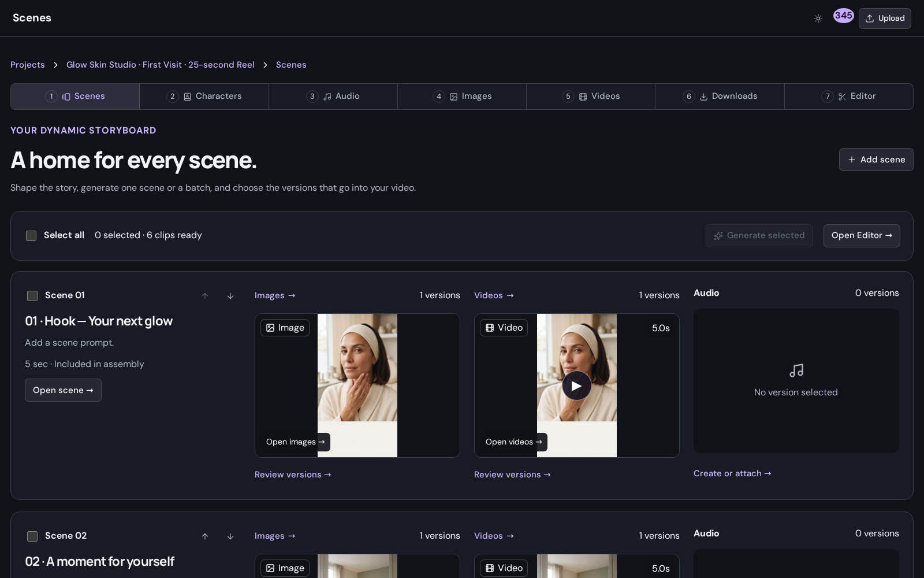Click Open videos in Scene 01
The height and width of the screenshot is (578, 924).
[513, 442]
